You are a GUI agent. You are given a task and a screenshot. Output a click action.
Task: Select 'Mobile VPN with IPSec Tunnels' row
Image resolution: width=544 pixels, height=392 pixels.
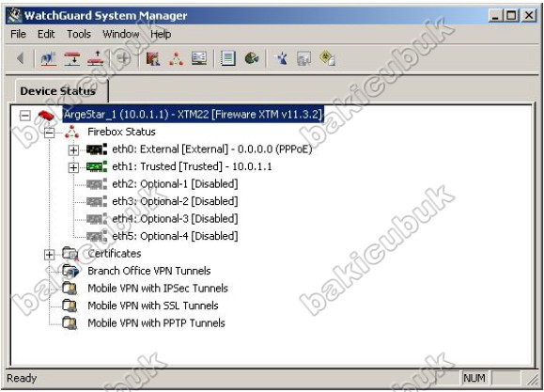(x=158, y=289)
